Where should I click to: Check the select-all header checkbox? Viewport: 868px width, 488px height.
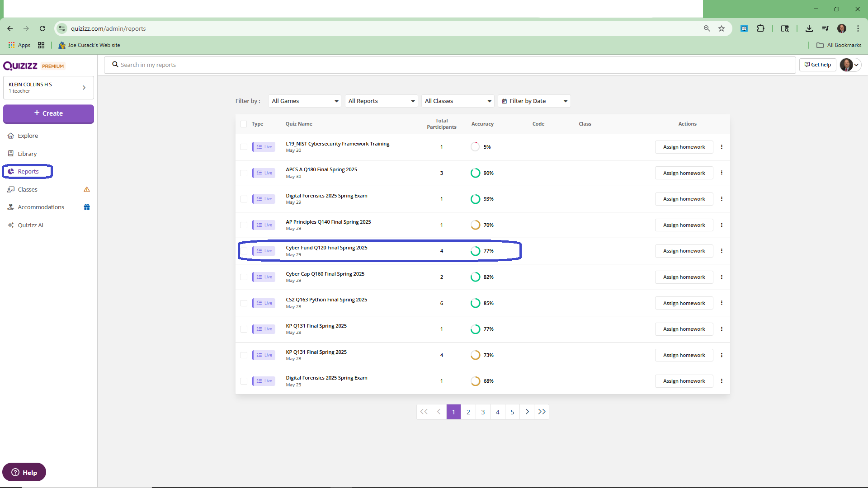click(x=244, y=124)
